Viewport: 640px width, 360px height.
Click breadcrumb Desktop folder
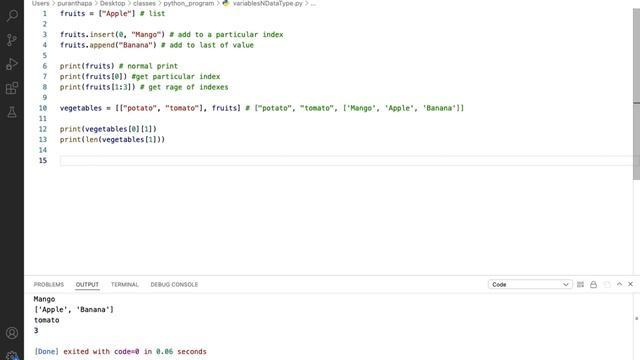point(112,3)
